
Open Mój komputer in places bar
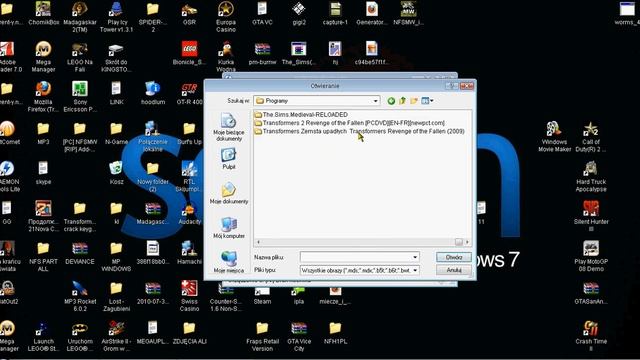(x=229, y=228)
